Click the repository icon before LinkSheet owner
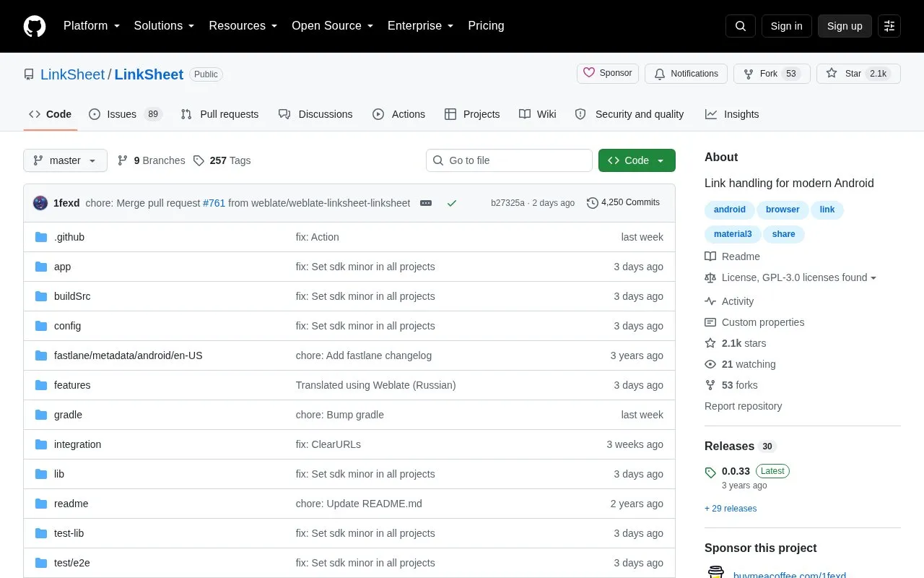924x578 pixels. click(29, 74)
